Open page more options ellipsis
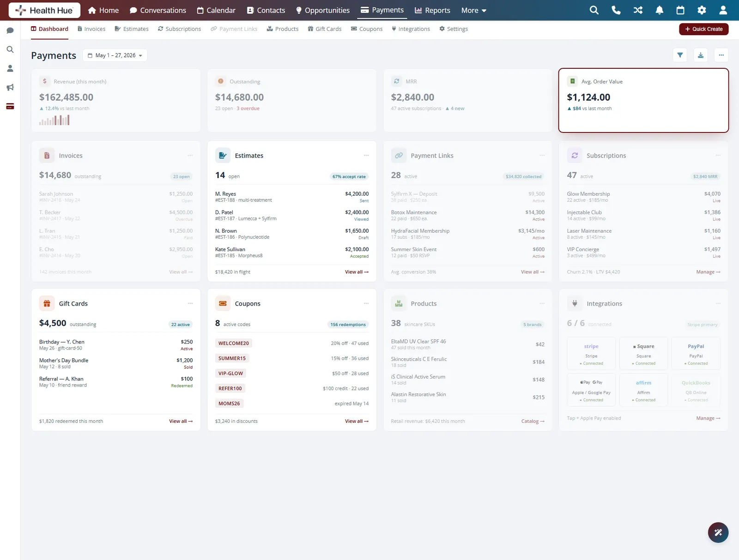739x560 pixels. click(721, 55)
